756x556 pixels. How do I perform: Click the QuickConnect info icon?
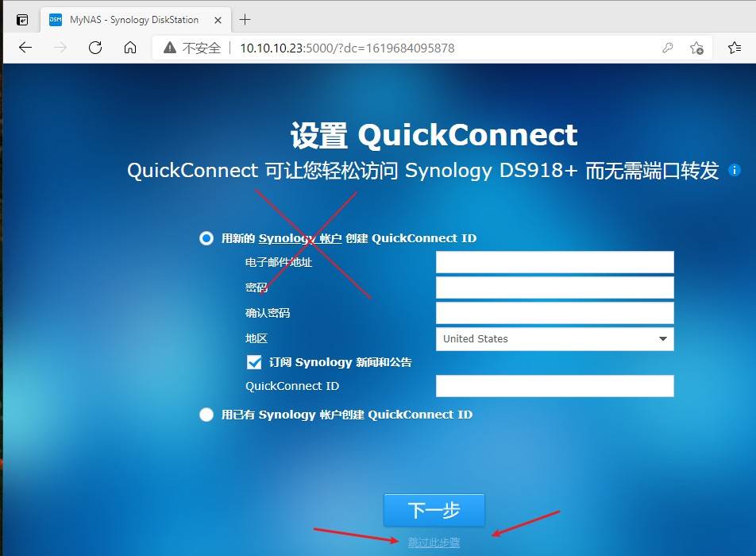click(x=734, y=170)
